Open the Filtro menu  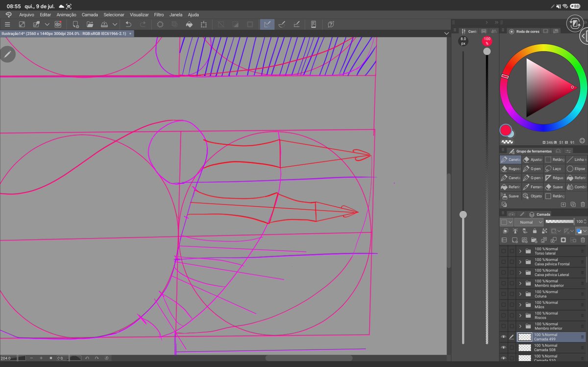[x=159, y=15]
